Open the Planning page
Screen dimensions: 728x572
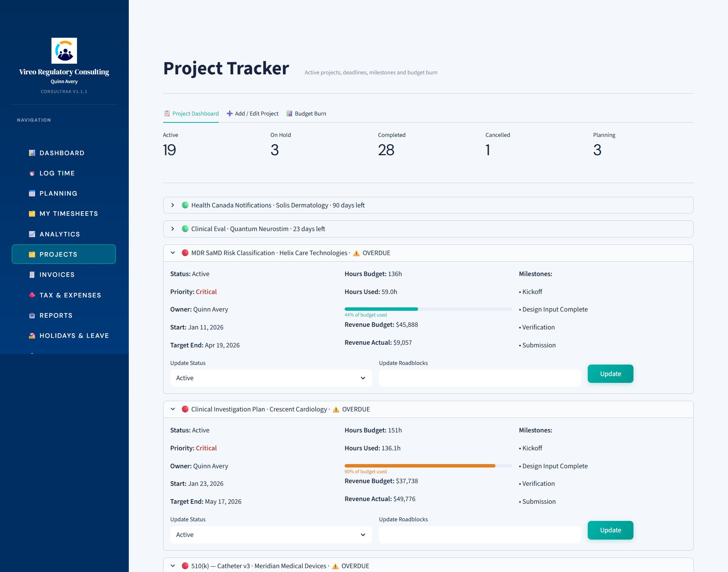coord(64,193)
